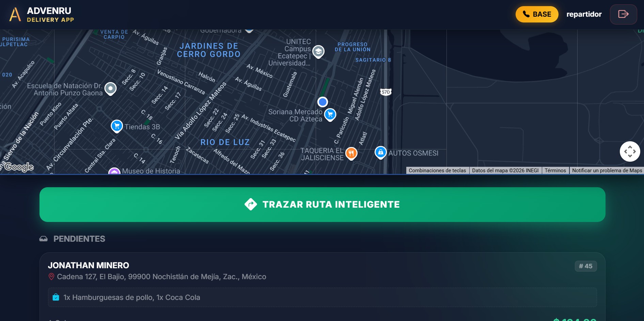644x321 pixels.
Task: Open Notificar un problema de Maps
Action: 607,171
